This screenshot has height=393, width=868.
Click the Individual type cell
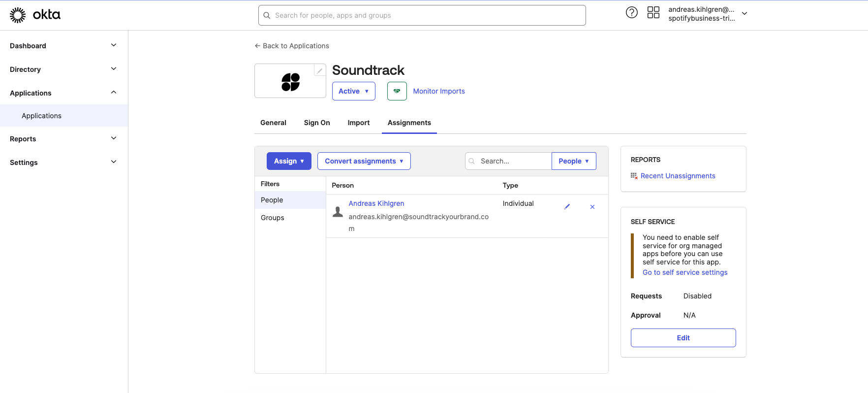point(518,203)
